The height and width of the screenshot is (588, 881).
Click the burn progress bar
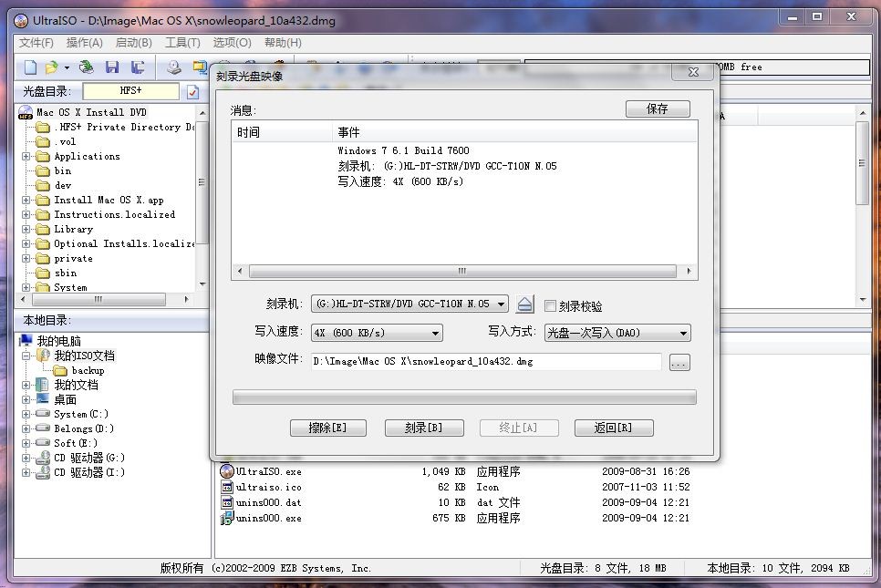[x=464, y=397]
